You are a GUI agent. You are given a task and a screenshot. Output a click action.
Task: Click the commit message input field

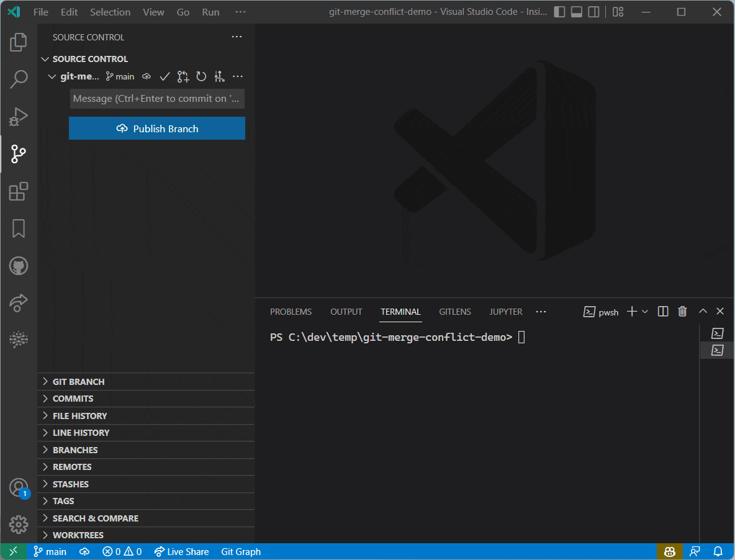tap(157, 98)
